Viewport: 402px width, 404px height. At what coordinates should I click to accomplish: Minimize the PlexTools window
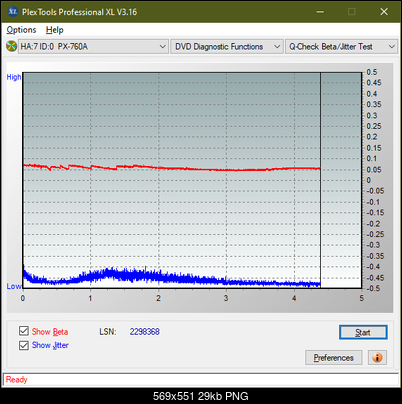(320, 12)
